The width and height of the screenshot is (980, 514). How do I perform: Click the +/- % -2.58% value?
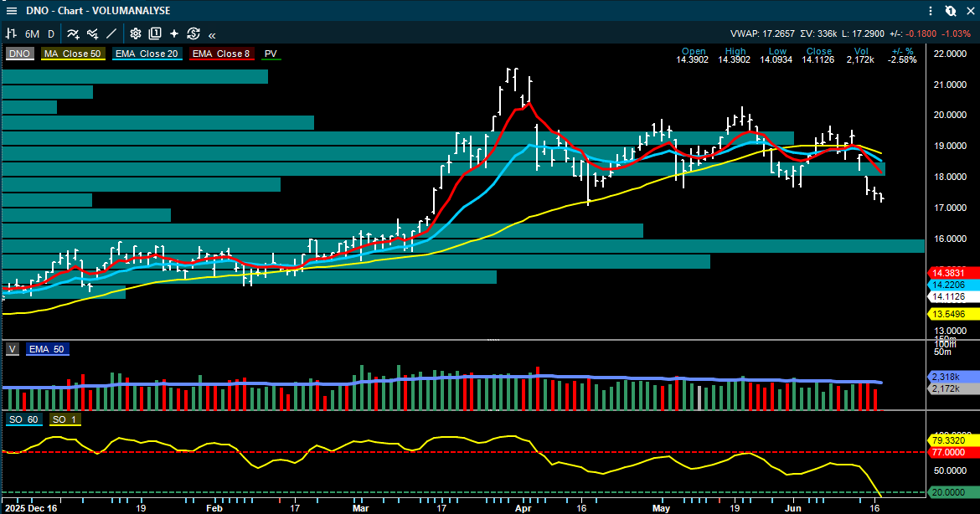coord(902,60)
